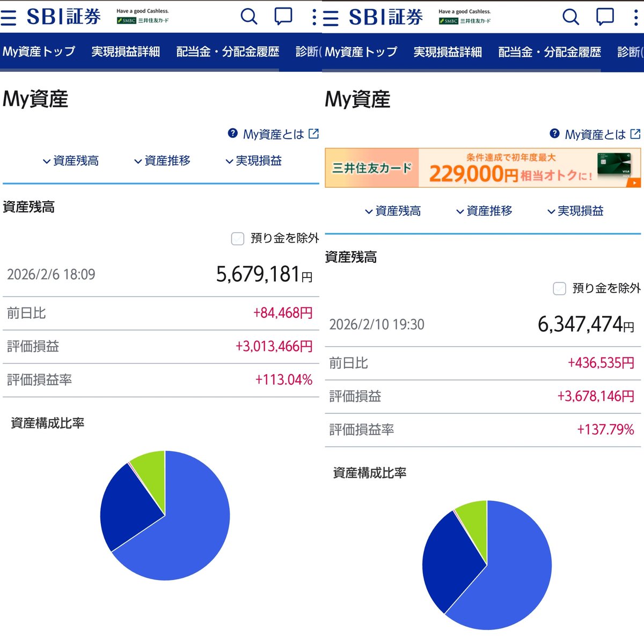Click timestamp 2026/2/6 18:09
The image size is (644, 644).
51,274
